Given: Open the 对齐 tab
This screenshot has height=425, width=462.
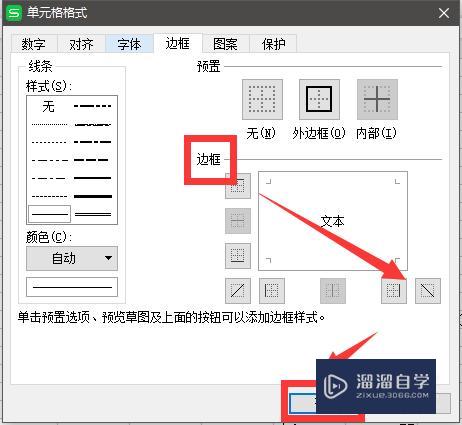Looking at the screenshot, I should click(81, 44).
